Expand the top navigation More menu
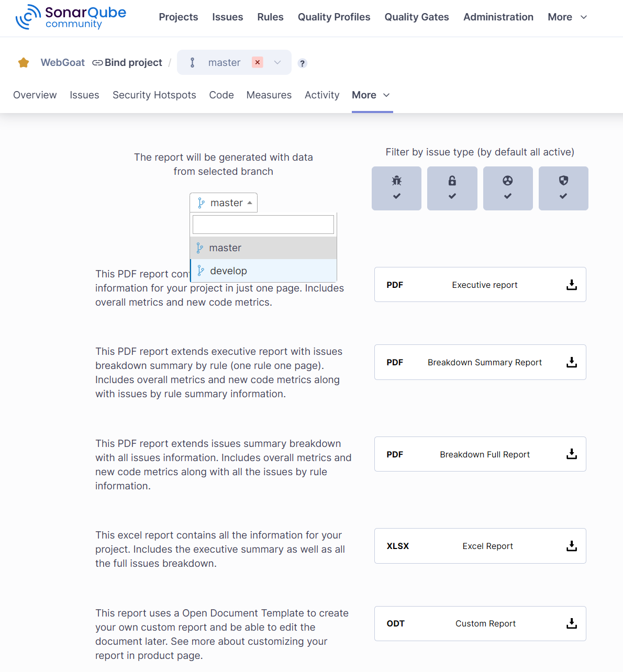The image size is (623, 672). (567, 17)
